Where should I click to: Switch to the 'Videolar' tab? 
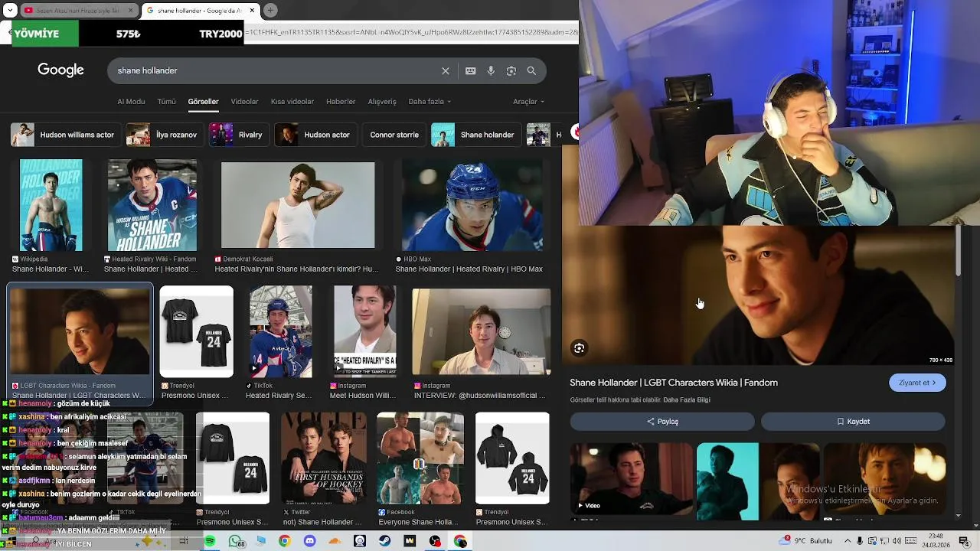coord(245,101)
